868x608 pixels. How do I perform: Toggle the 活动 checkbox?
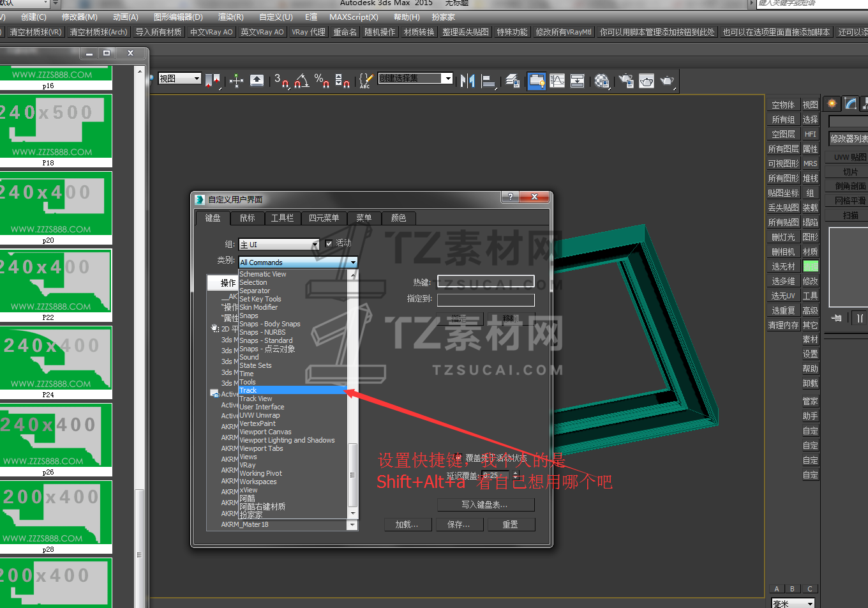point(329,243)
